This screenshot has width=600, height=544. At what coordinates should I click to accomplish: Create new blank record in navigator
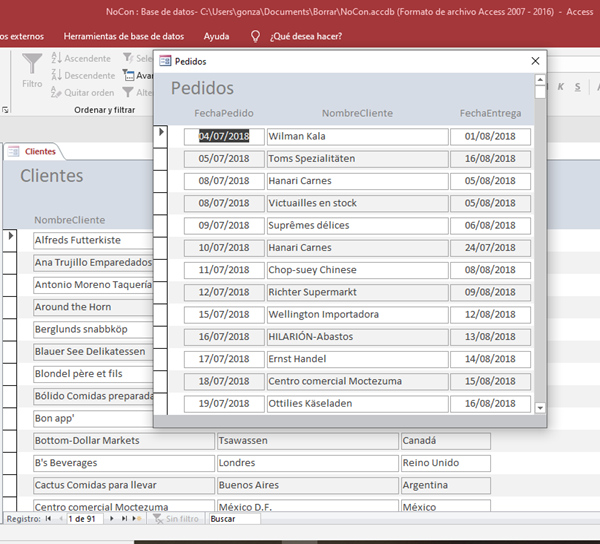[x=139, y=519]
